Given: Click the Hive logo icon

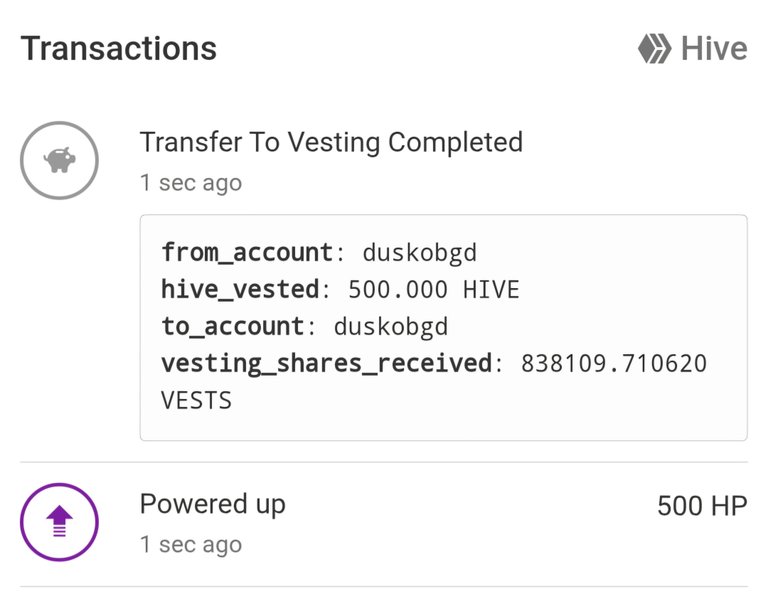Looking at the screenshot, I should tap(655, 48).
